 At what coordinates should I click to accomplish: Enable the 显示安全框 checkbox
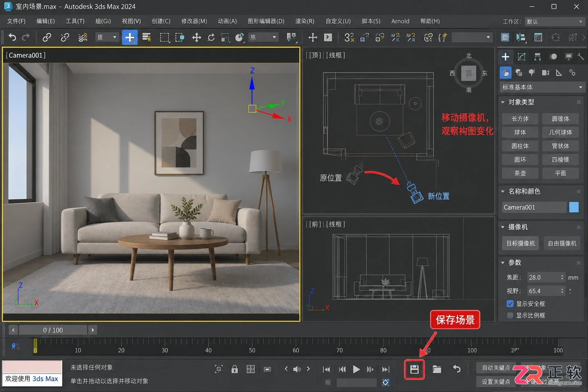tap(510, 304)
